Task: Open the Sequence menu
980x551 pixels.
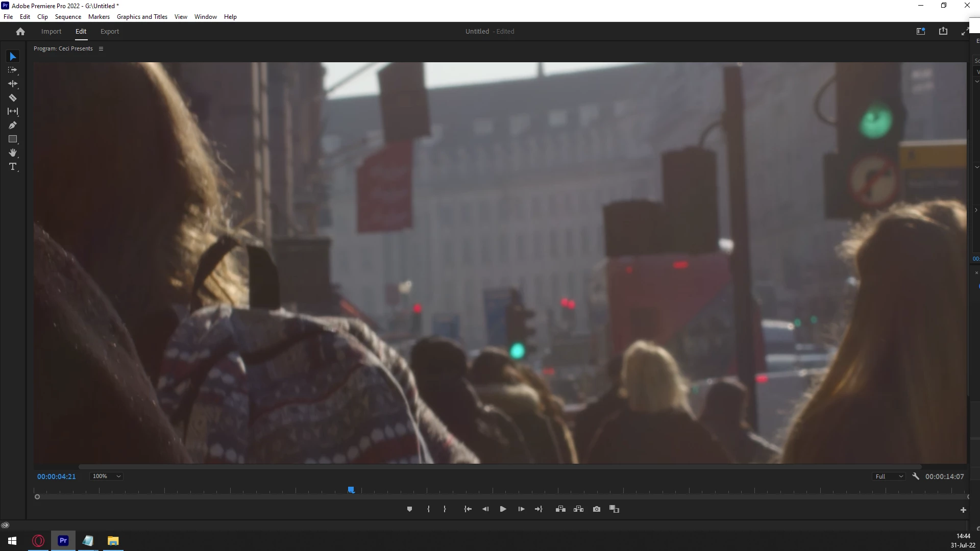Action: pos(68,17)
